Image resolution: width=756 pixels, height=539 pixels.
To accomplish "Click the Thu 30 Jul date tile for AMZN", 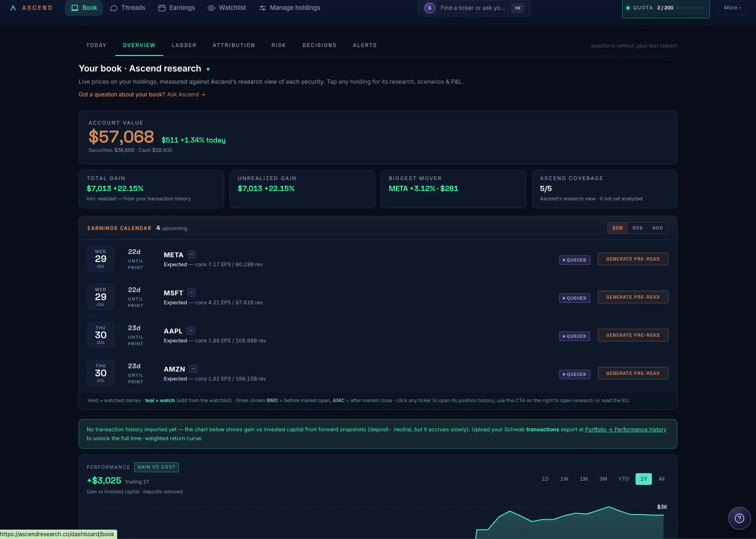I will [x=101, y=373].
